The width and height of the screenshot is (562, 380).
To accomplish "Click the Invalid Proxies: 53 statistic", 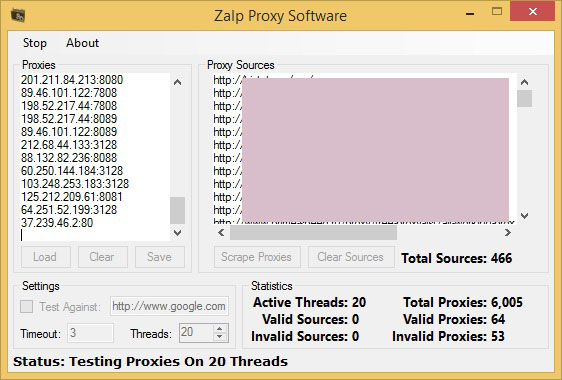I will click(448, 336).
